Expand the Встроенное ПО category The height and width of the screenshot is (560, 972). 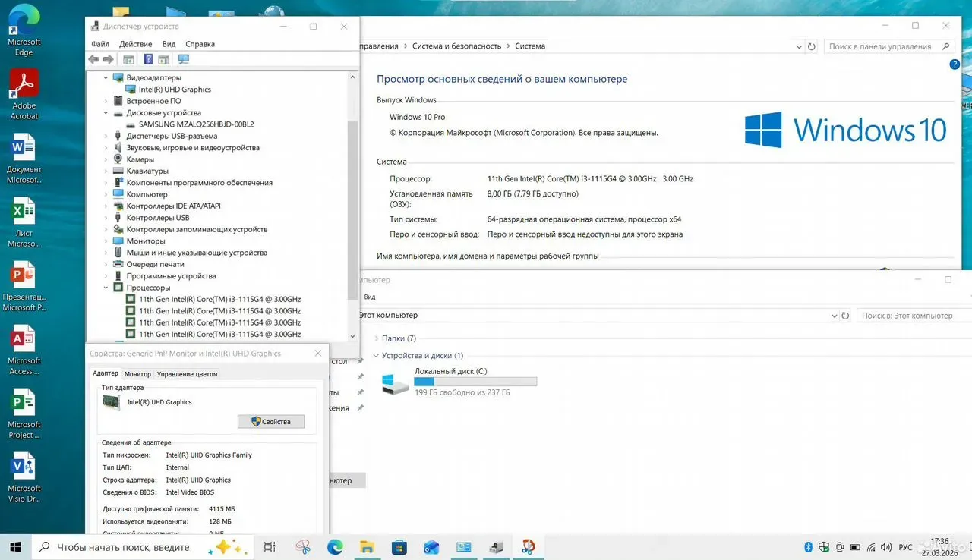pyautogui.click(x=106, y=101)
